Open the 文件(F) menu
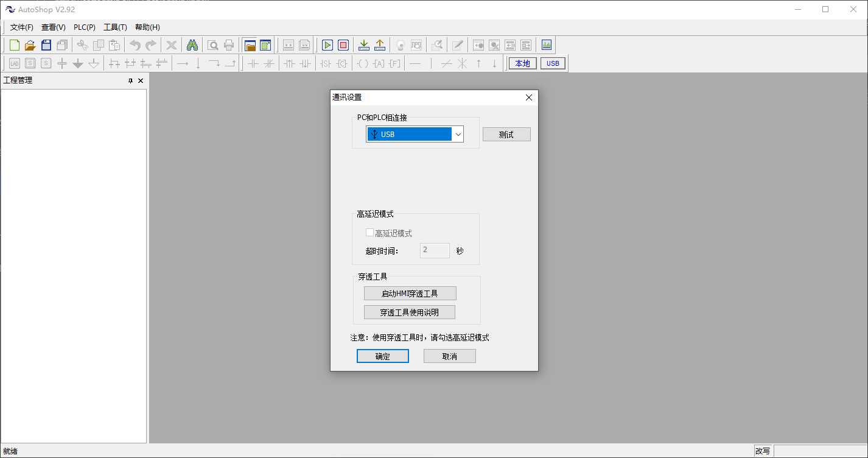 22,27
